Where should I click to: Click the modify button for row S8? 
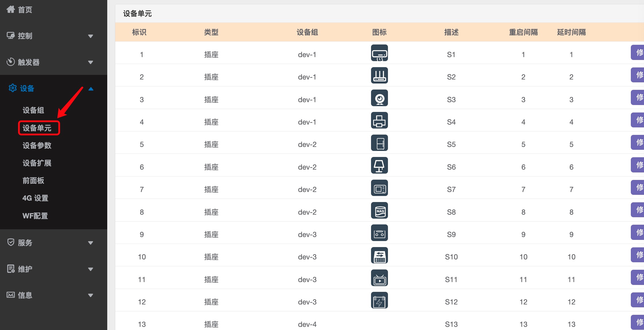(637, 210)
